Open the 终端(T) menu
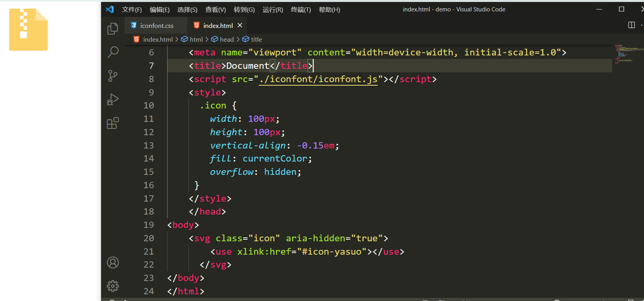Image resolution: width=644 pixels, height=301 pixels. tap(301, 9)
